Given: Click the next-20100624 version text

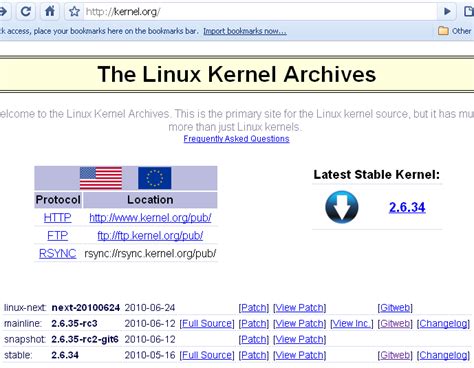Looking at the screenshot, I should [x=85, y=308].
